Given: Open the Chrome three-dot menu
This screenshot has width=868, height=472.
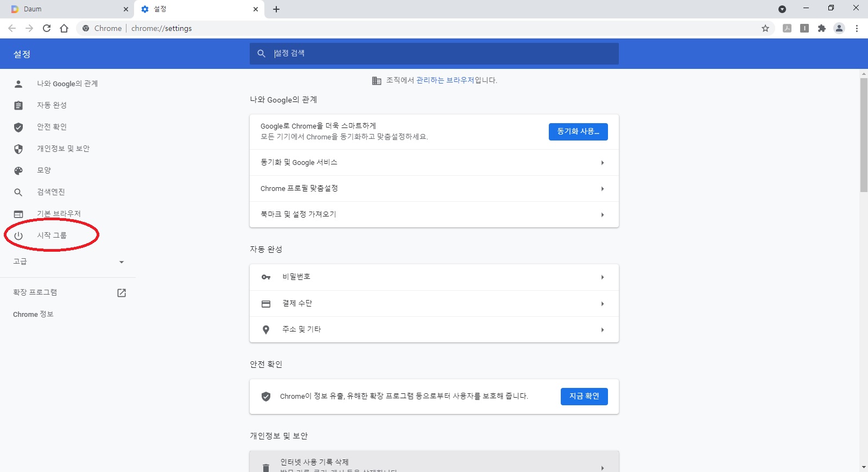Looking at the screenshot, I should 857,28.
